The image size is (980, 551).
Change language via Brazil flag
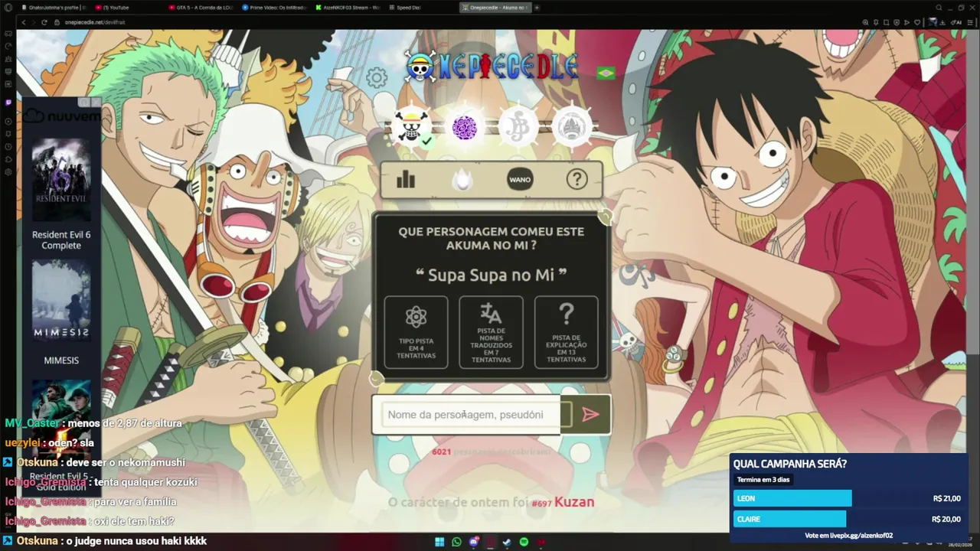click(x=606, y=73)
